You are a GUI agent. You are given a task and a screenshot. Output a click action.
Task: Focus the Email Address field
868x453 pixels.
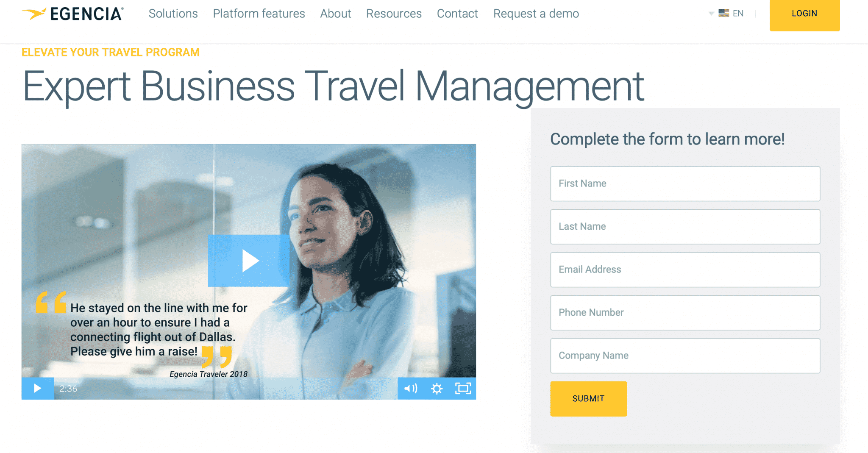(x=685, y=270)
